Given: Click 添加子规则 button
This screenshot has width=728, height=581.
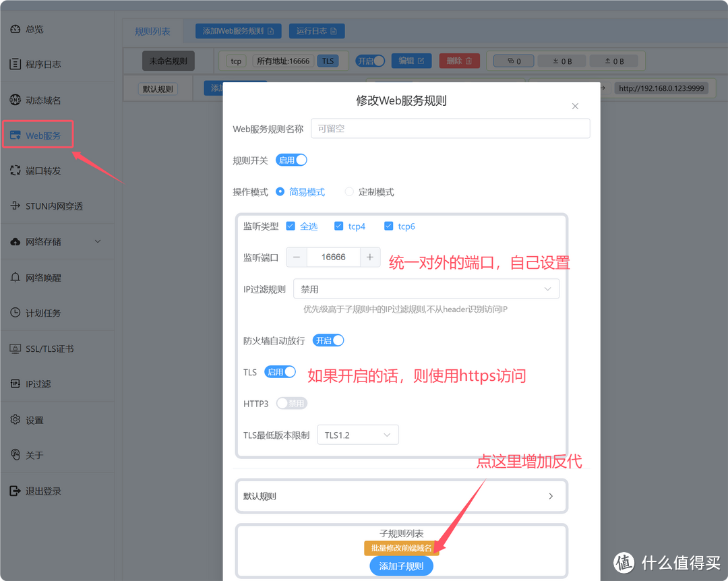Looking at the screenshot, I should [401, 566].
